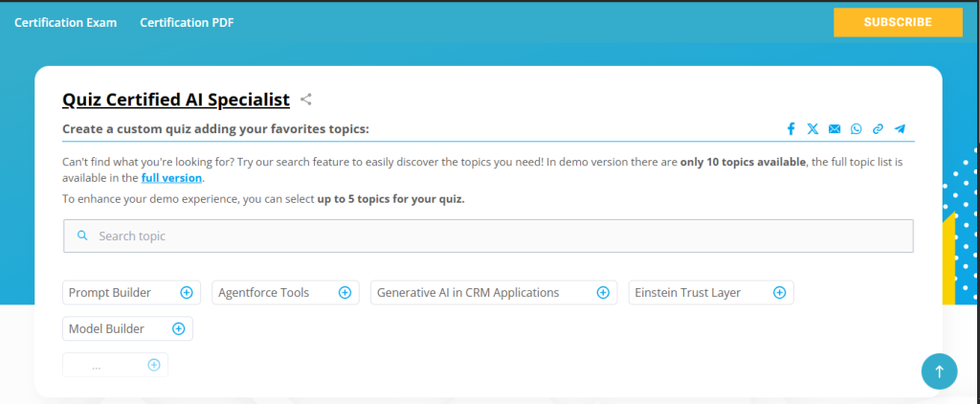Viewport: 980px width, 404px height.
Task: Share quiz via email icon
Action: click(x=835, y=129)
